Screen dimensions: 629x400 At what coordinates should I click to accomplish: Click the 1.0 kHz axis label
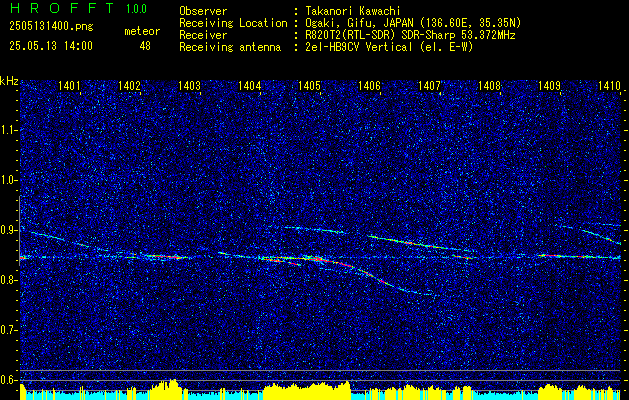point(8,180)
